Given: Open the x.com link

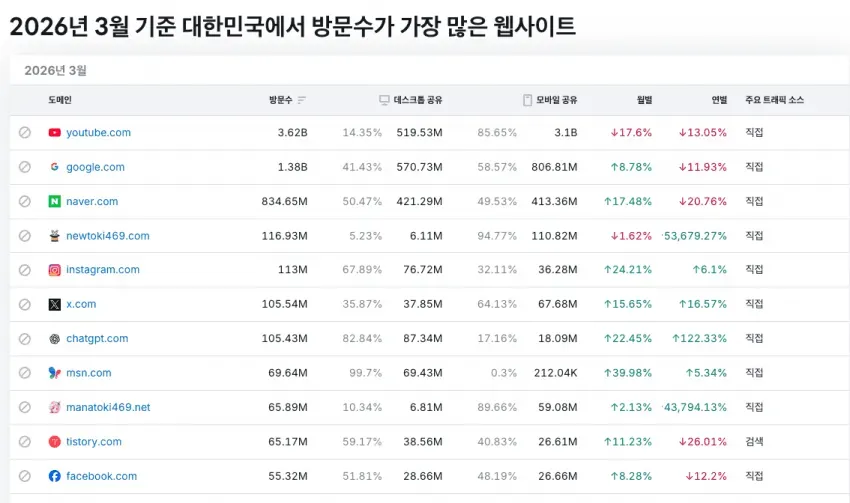Looking at the screenshot, I should pyautogui.click(x=81, y=304).
